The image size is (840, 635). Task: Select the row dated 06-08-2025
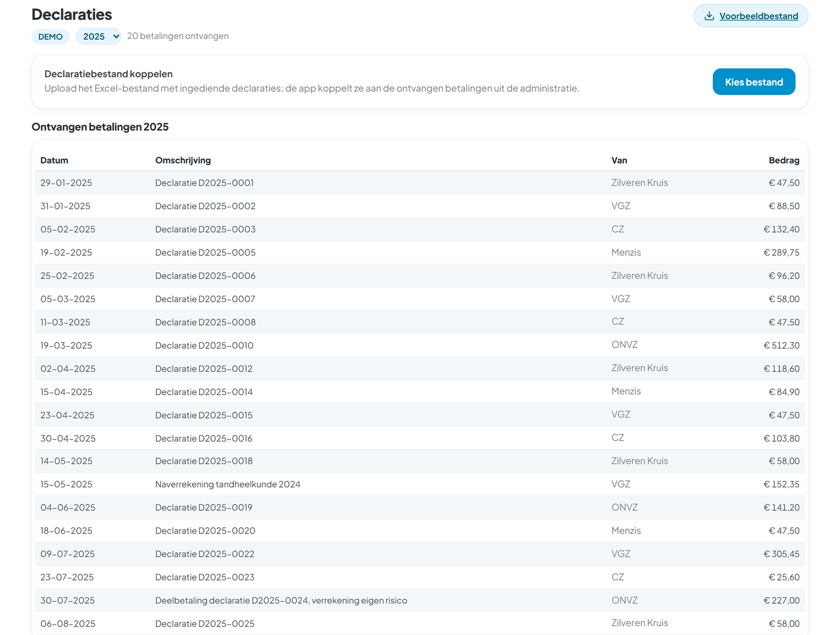(x=420, y=624)
